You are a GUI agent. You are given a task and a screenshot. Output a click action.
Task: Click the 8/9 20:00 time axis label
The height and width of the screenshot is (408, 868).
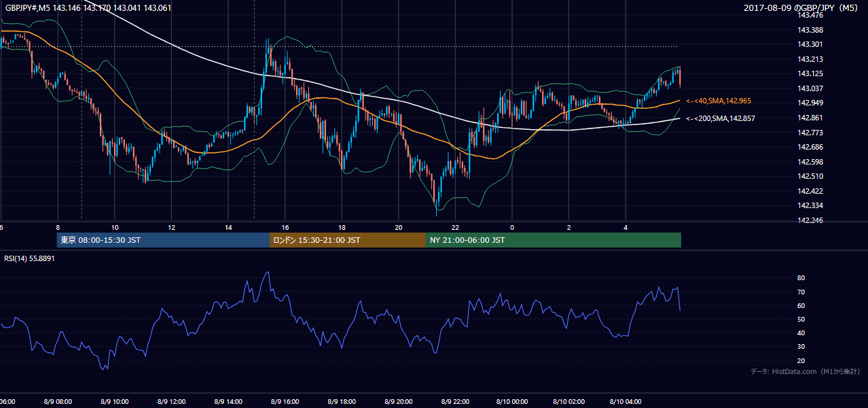click(x=398, y=402)
